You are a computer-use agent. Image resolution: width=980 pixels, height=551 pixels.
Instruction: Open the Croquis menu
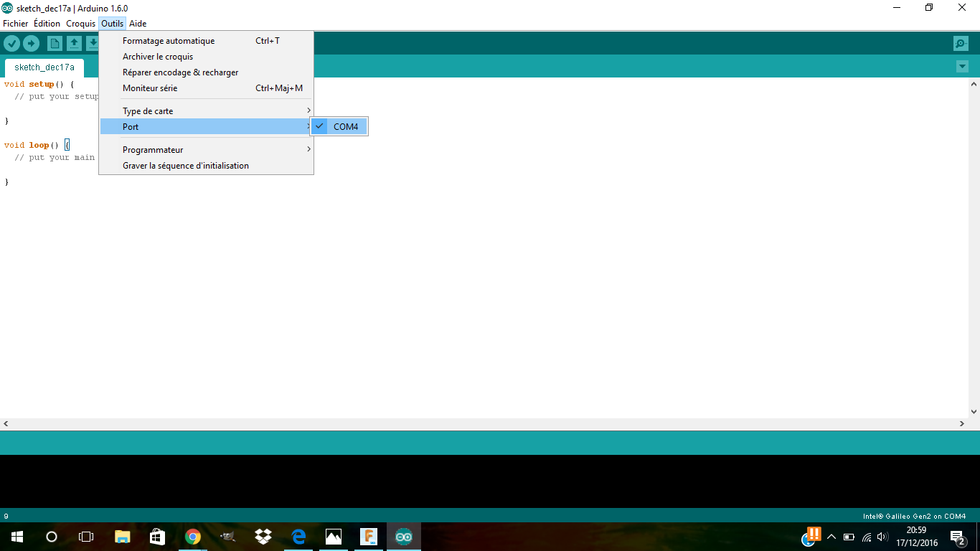80,24
